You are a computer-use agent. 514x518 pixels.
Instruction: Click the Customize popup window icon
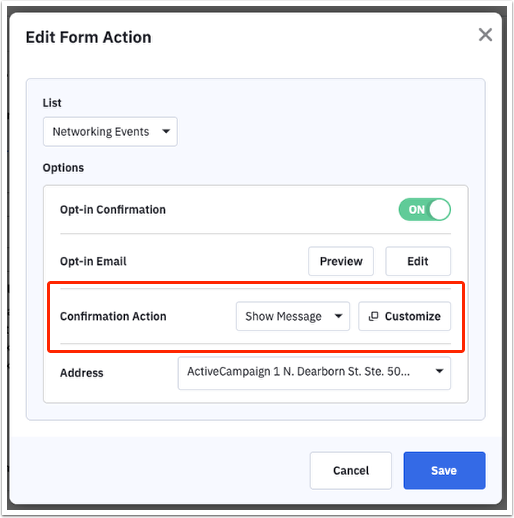373,316
